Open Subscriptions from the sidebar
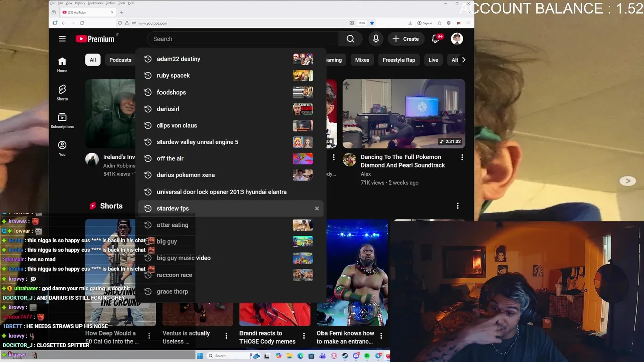The height and width of the screenshot is (362, 644). click(62, 121)
